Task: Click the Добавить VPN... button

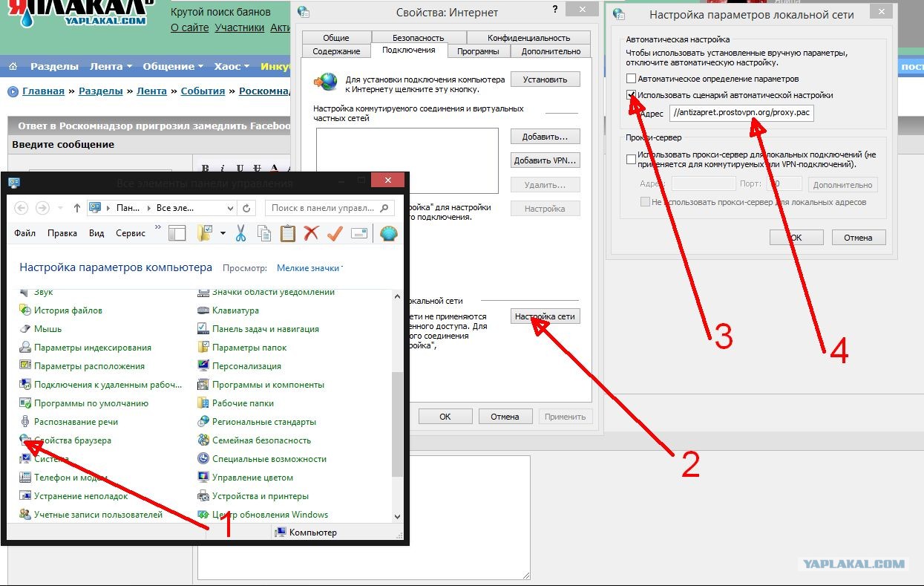Action: pos(545,160)
